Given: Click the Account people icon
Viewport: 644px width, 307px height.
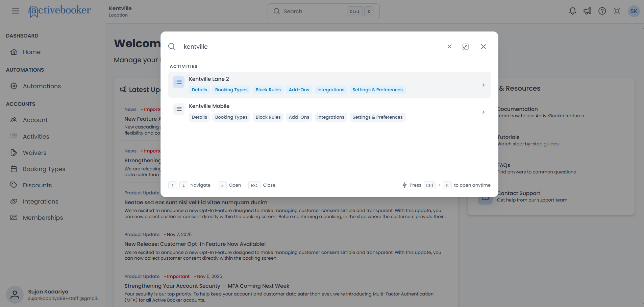Looking at the screenshot, I should tap(14, 120).
